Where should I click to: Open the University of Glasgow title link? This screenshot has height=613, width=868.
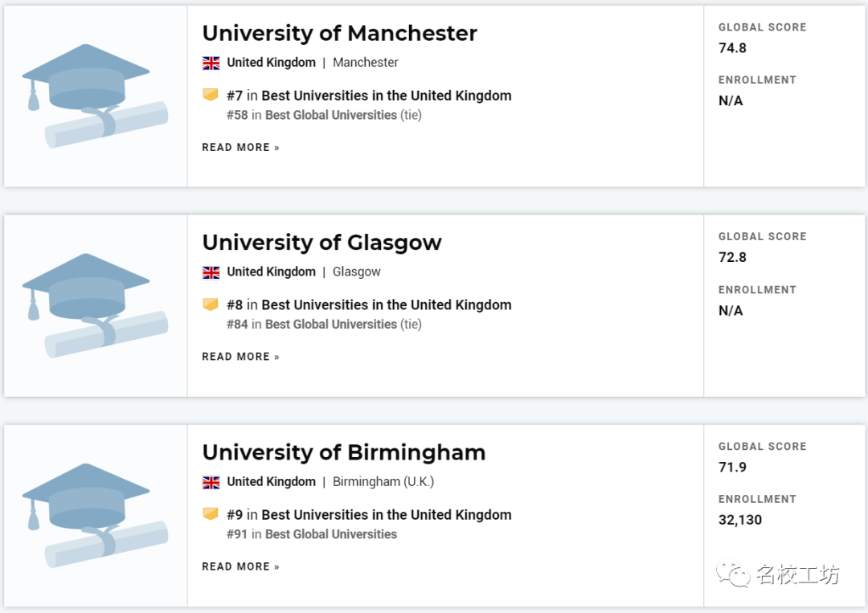tap(322, 243)
